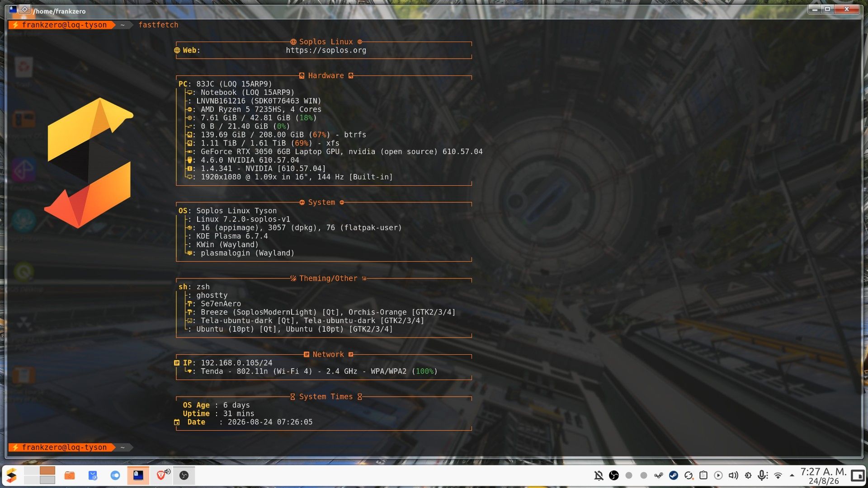Click the IP address 192.168.0.105/24
This screenshot has width=868, height=488.
(x=236, y=363)
